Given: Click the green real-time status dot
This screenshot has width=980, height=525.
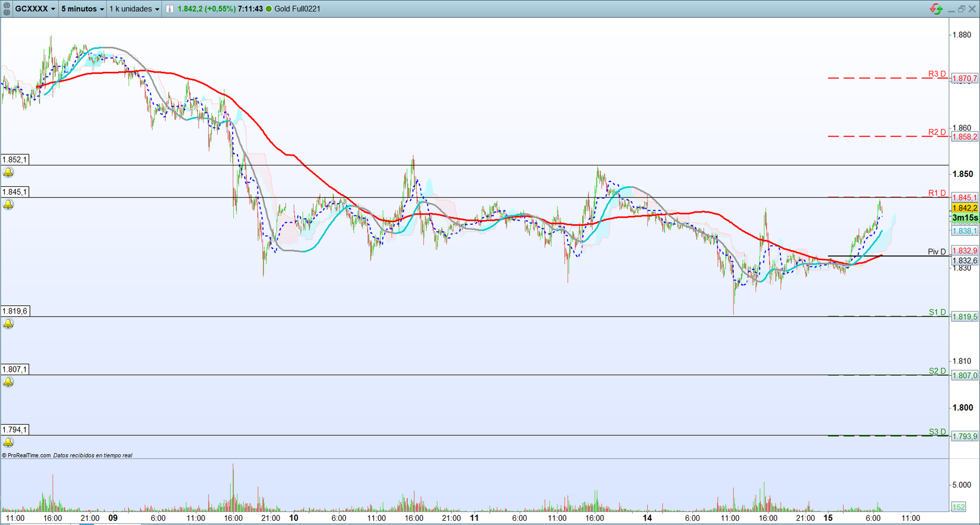Looking at the screenshot, I should [x=269, y=9].
